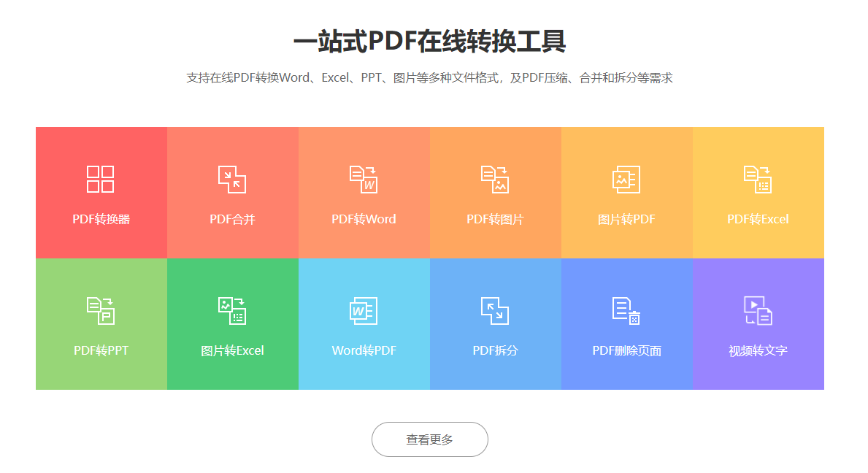This screenshot has height=473, width=868.
Task: Click the PDF转Excel label text
Action: [x=758, y=219]
